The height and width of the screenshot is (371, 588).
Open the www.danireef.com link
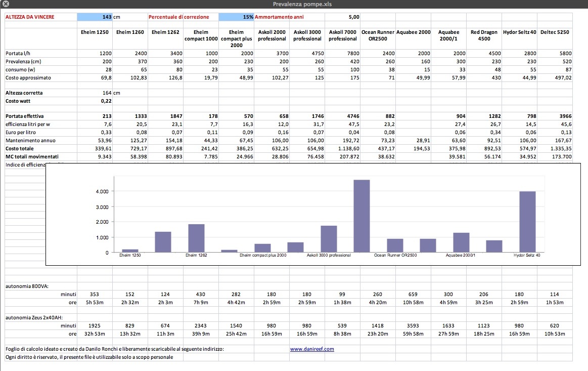point(312,349)
